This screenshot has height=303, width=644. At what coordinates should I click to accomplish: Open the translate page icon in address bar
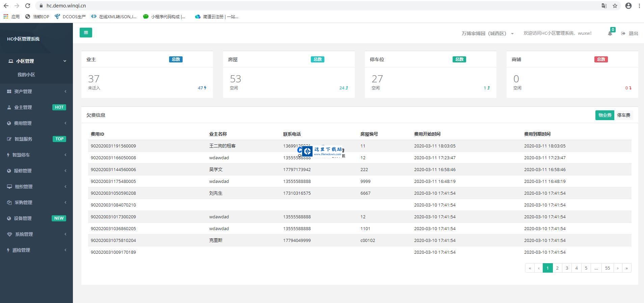click(x=604, y=6)
